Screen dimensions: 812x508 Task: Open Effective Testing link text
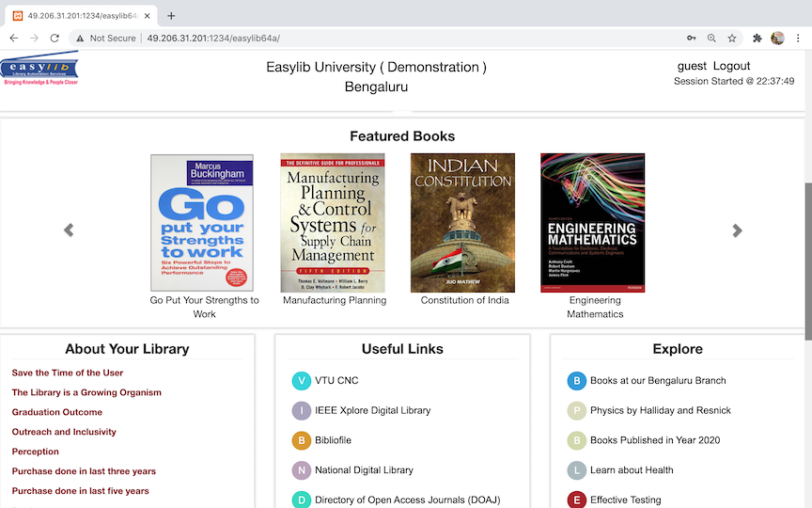[x=626, y=500]
